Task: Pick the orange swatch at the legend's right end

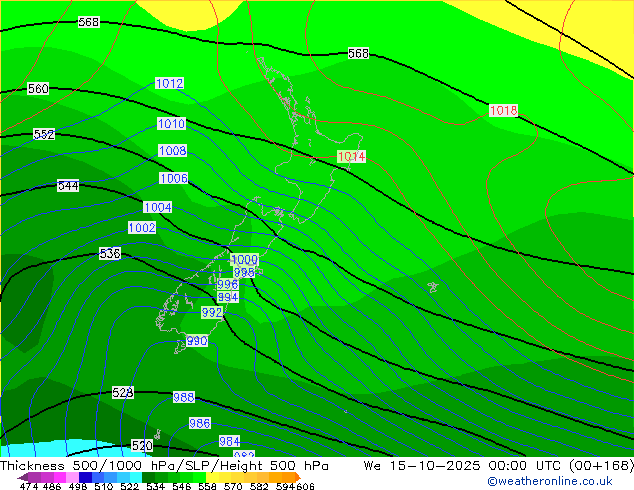Action: click(289, 477)
